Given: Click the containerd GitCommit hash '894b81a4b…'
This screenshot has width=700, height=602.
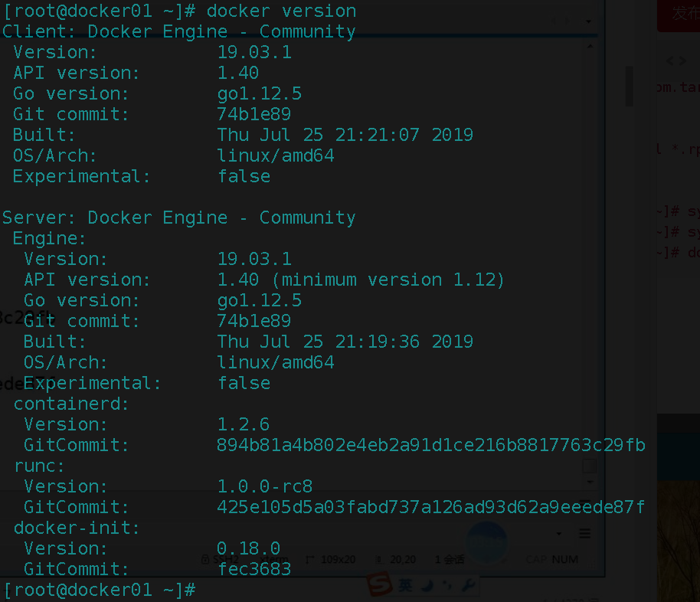Looking at the screenshot, I should pyautogui.click(x=431, y=445).
